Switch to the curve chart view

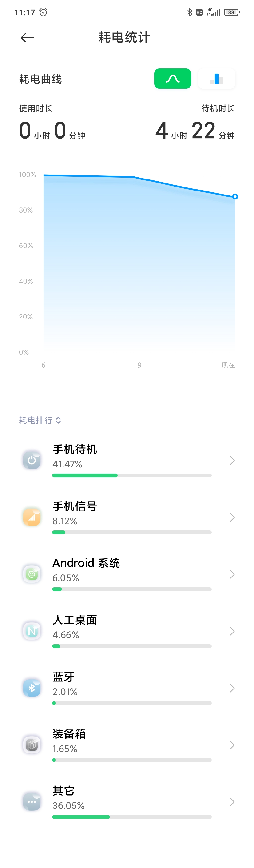[172, 79]
